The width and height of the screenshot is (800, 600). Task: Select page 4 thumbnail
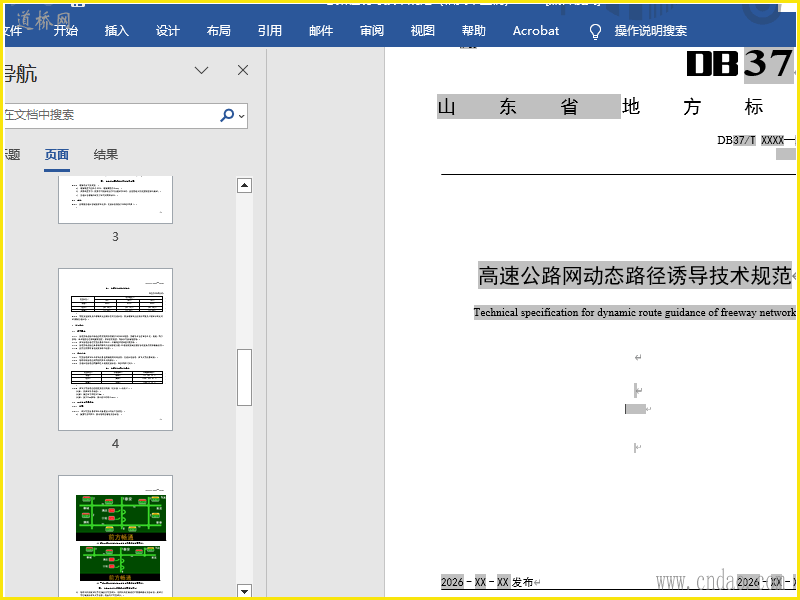115,349
